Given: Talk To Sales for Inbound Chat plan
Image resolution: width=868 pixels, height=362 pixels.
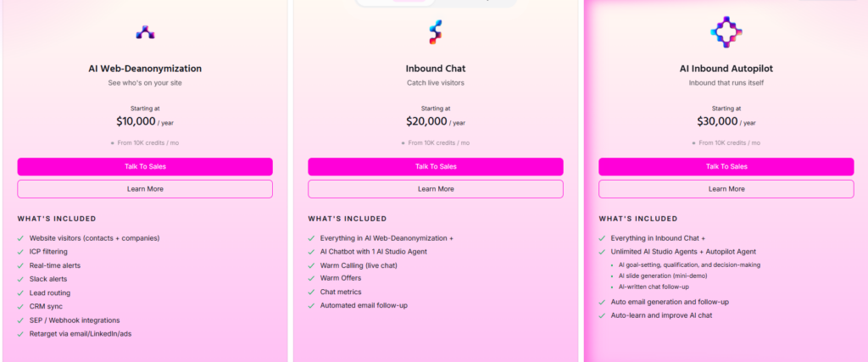Looking at the screenshot, I should 436,167.
